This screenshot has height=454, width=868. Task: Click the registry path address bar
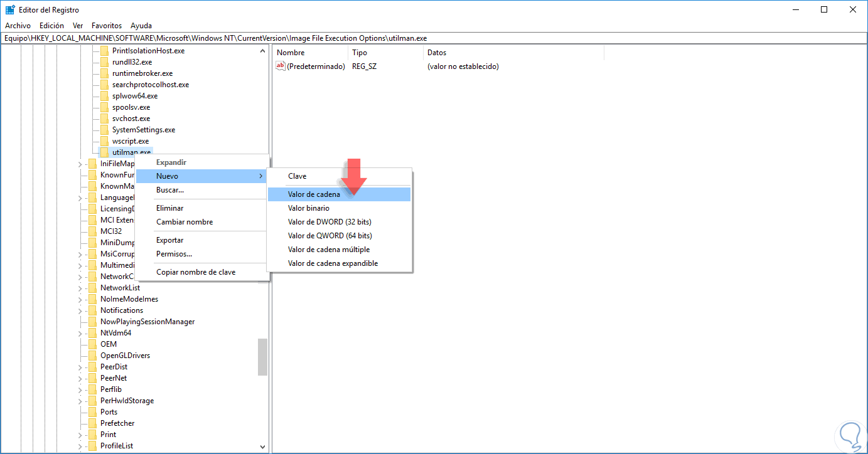[434, 38]
